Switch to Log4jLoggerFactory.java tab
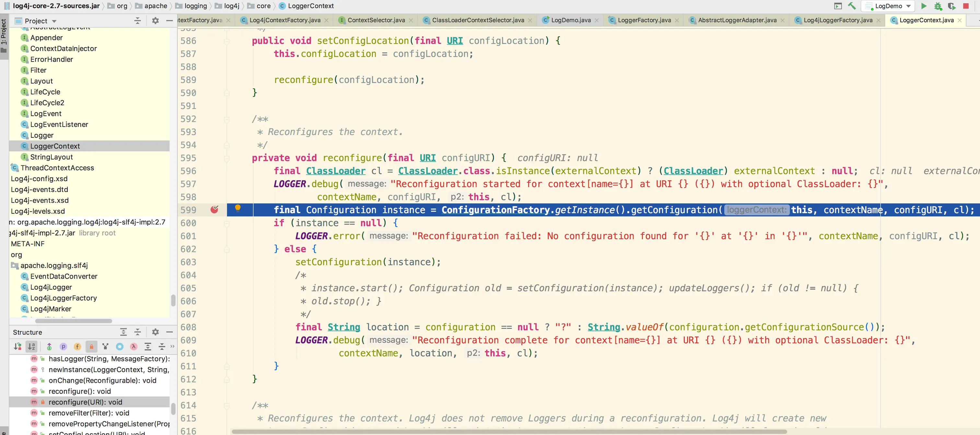The image size is (980, 435). (x=838, y=20)
